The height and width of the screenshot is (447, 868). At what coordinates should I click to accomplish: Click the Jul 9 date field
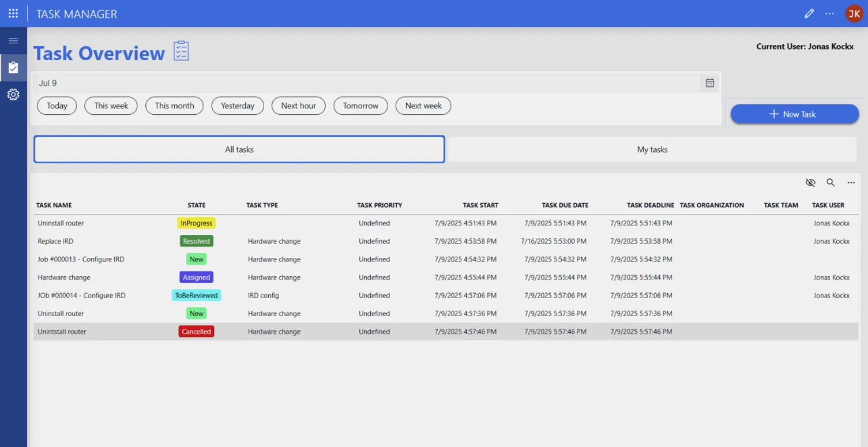coord(366,83)
